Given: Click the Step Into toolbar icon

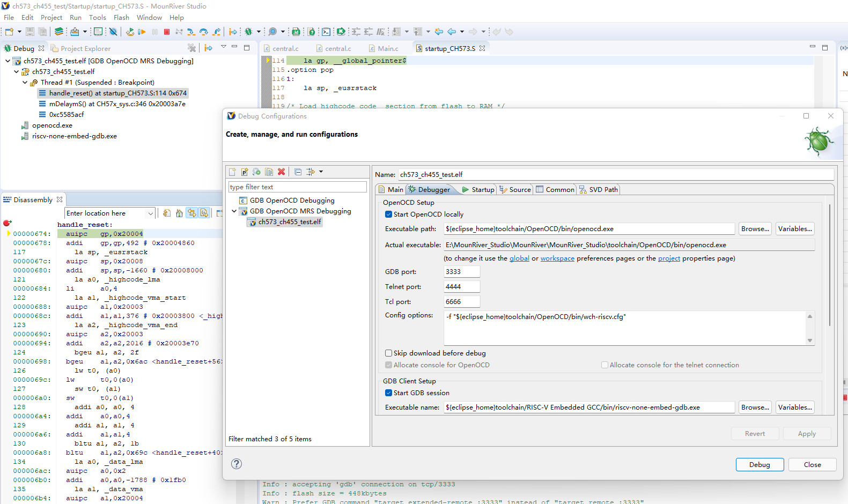Looking at the screenshot, I should 191,32.
